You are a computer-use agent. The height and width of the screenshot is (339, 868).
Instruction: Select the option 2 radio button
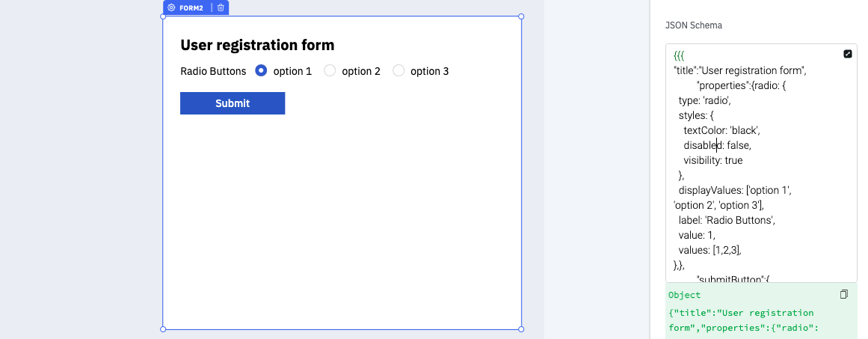coord(330,71)
